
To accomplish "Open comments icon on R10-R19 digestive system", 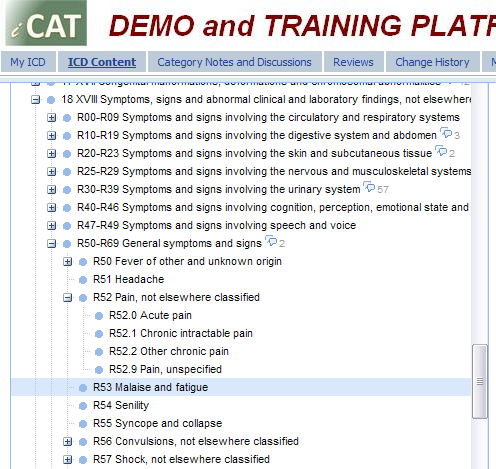I will coord(446,133).
